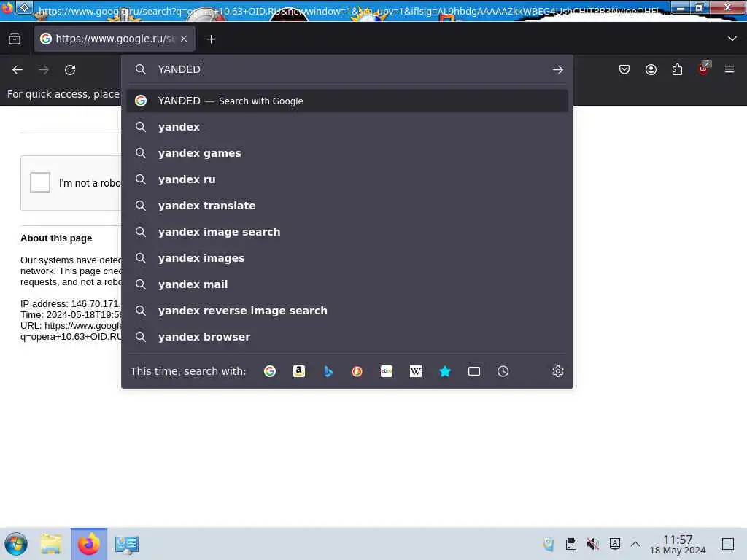The image size is (747, 560).
Task: Search this time with Wikipedia icon
Action: coord(415,371)
